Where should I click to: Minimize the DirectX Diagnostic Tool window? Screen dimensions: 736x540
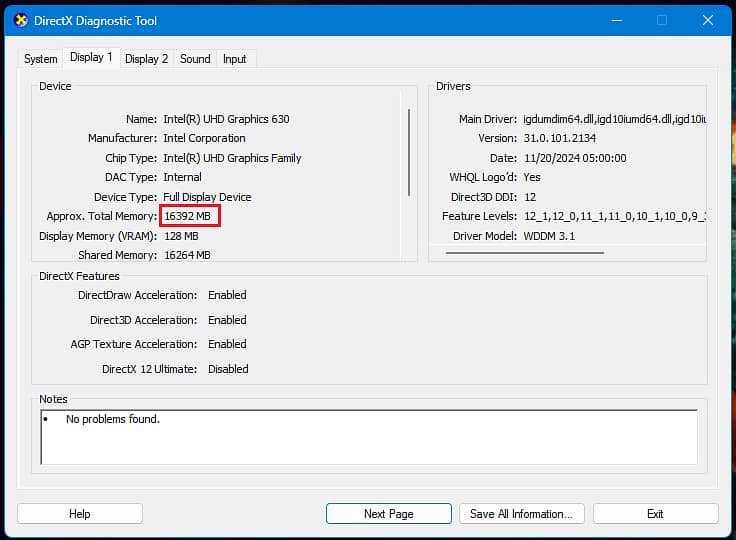[x=617, y=20]
